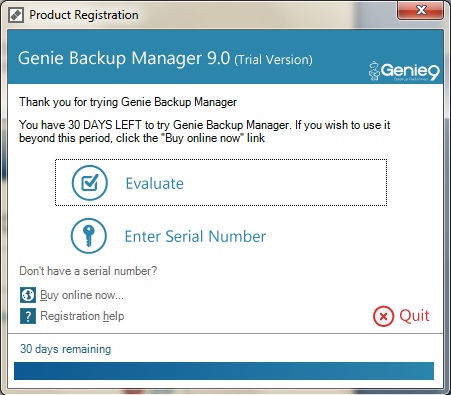The width and height of the screenshot is (451, 395).
Task: Click the red circled X Quit icon
Action: (x=383, y=316)
